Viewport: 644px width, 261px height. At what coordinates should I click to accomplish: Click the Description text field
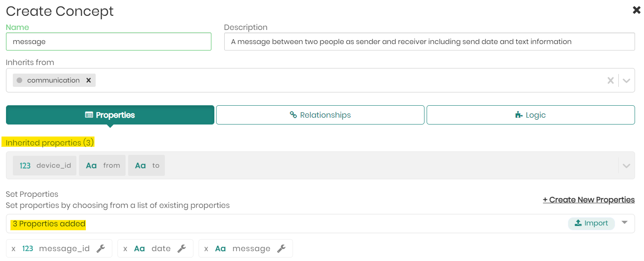(x=429, y=42)
